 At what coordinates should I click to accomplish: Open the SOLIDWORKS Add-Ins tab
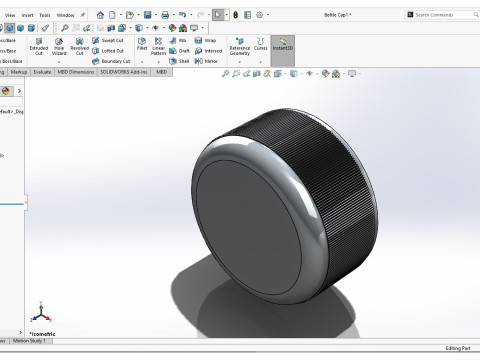point(124,72)
